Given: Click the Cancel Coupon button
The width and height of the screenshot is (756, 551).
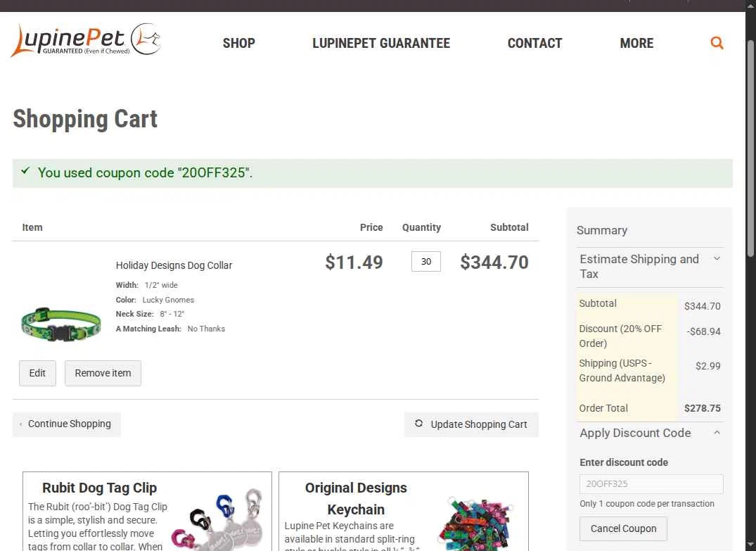Looking at the screenshot, I should point(623,528).
